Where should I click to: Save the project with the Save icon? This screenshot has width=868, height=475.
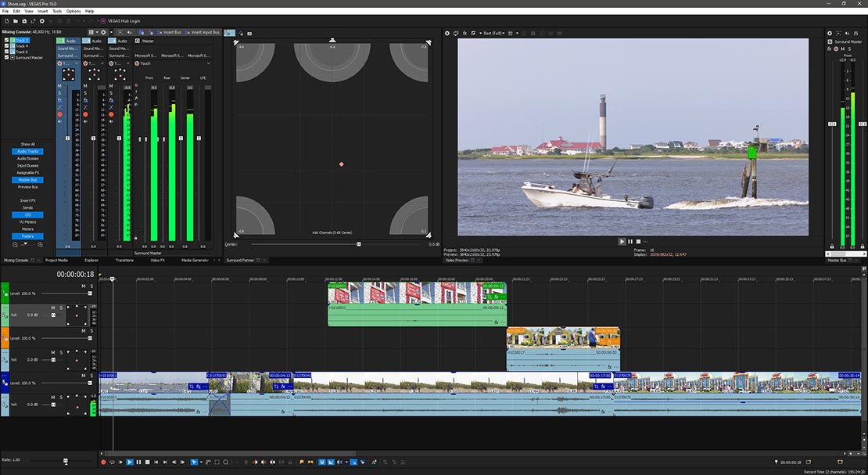coord(24,21)
